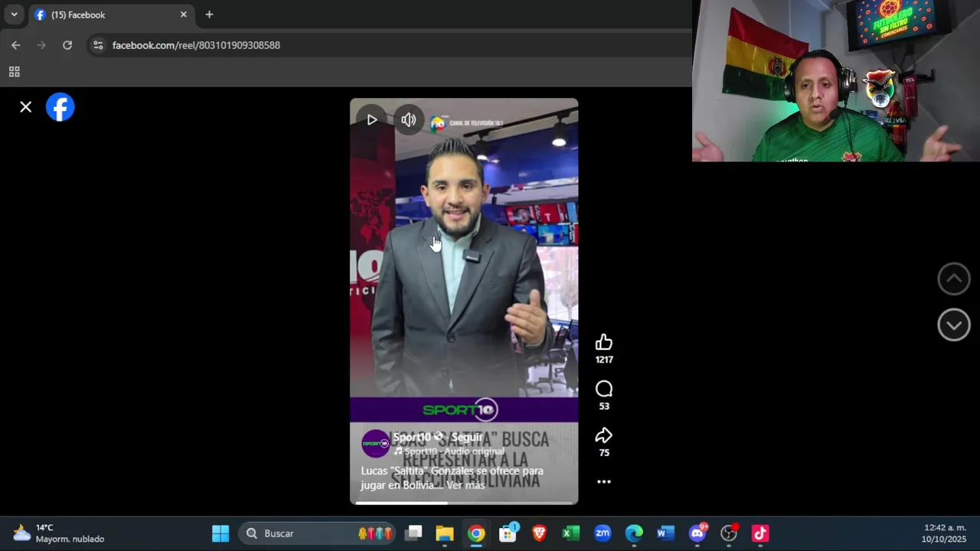The width and height of the screenshot is (980, 551).
Task: View site information icon in address bar
Action: (98, 45)
